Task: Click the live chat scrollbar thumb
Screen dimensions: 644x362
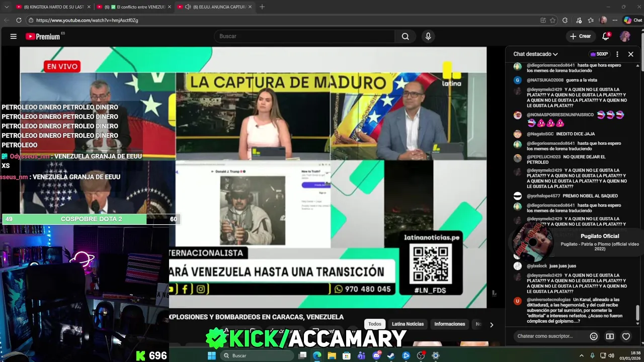Action: coord(638,313)
